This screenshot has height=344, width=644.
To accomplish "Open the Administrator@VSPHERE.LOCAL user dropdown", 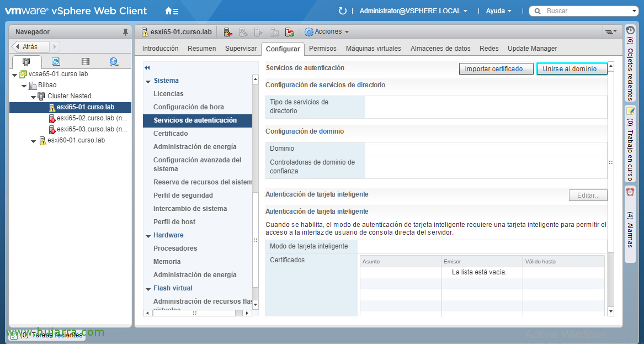I will [x=413, y=11].
